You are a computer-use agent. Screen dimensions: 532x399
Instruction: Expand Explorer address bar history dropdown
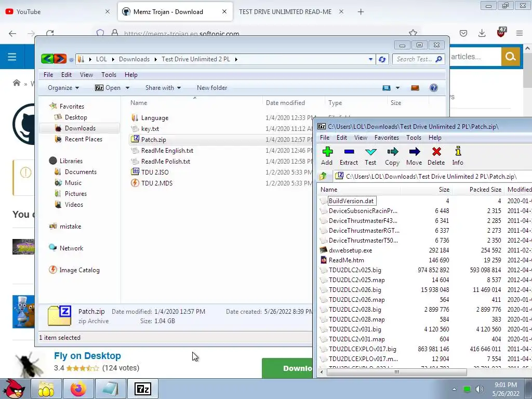pyautogui.click(x=370, y=59)
